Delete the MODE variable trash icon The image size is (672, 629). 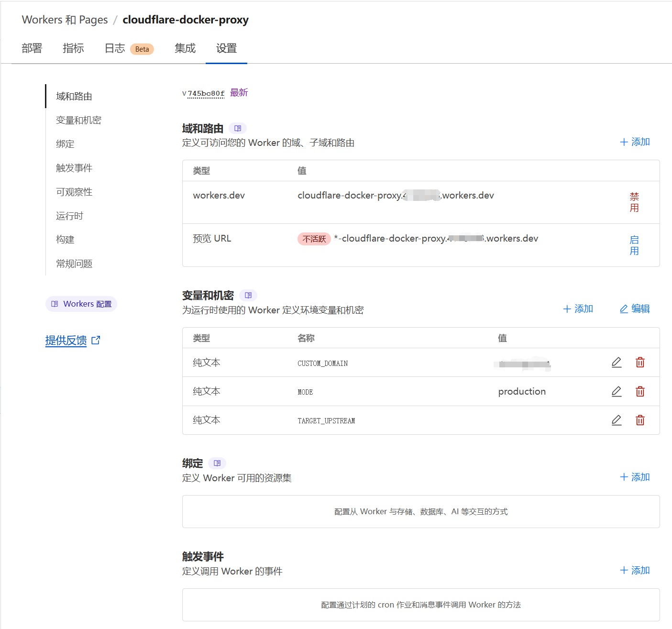640,392
